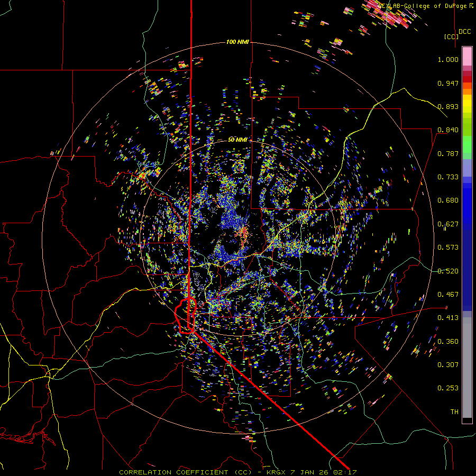This screenshot has width=476, height=476.
Task: Select the 0.360 scale value
Action: (x=448, y=342)
